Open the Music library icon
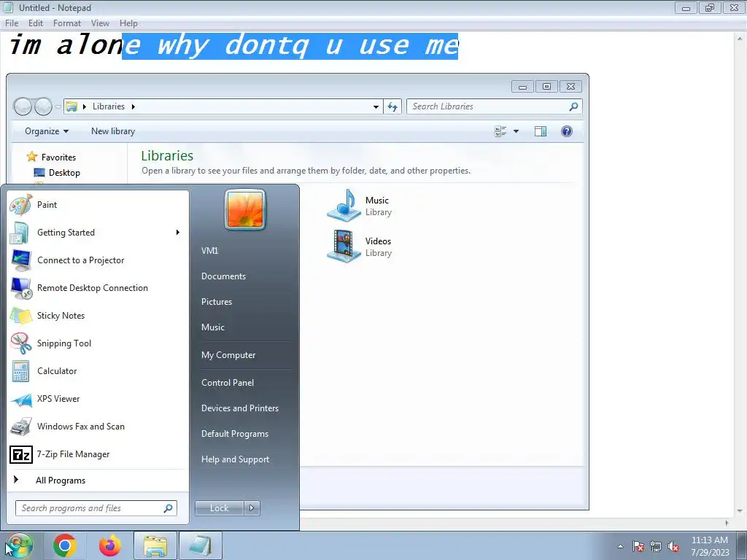The width and height of the screenshot is (747, 560). pos(344,206)
